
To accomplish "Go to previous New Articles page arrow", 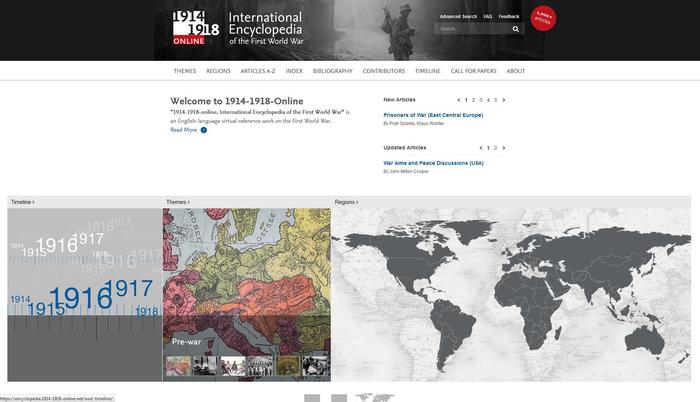I will pyautogui.click(x=458, y=100).
